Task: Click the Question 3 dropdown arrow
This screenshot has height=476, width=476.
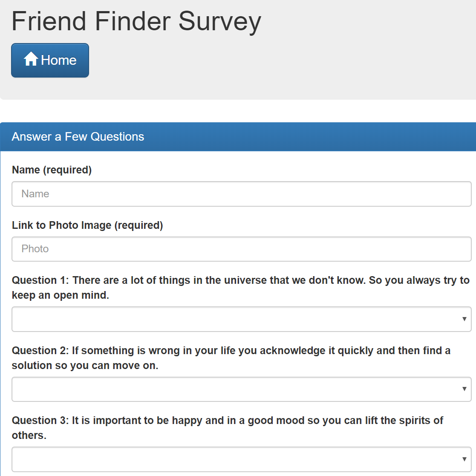Action: click(x=464, y=459)
